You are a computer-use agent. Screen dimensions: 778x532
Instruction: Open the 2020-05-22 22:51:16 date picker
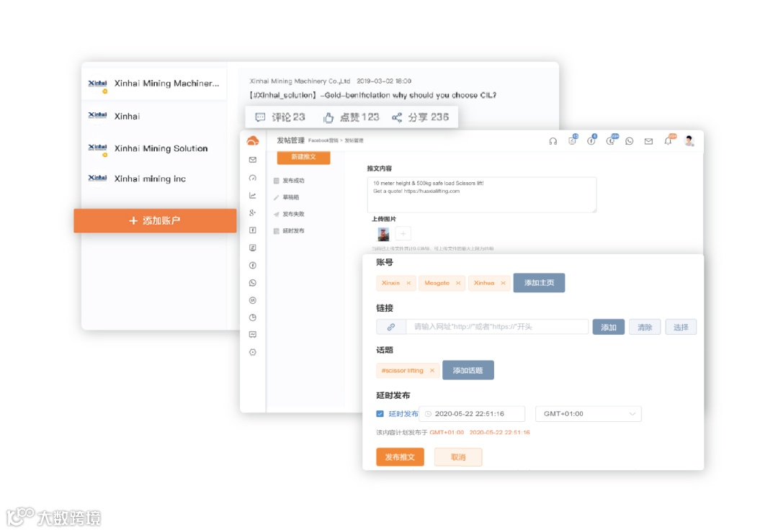point(472,413)
